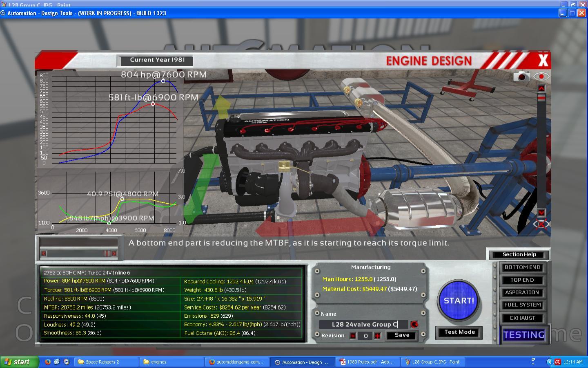Click the 804 hp peak power marker
The width and height of the screenshot is (588, 368).
[163, 81]
